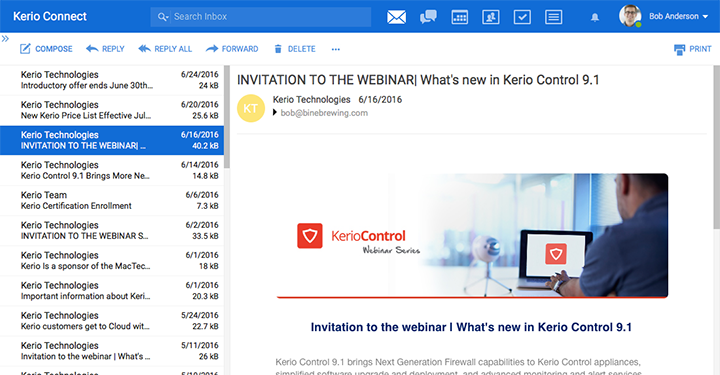Click Bob Anderson's profile avatar
The image size is (720, 375).
point(630,16)
